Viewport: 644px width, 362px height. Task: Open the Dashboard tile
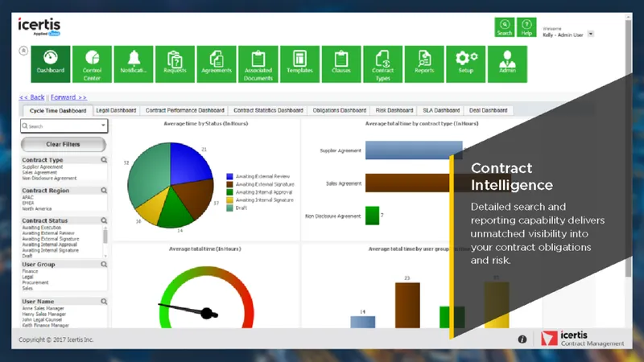pyautogui.click(x=51, y=64)
